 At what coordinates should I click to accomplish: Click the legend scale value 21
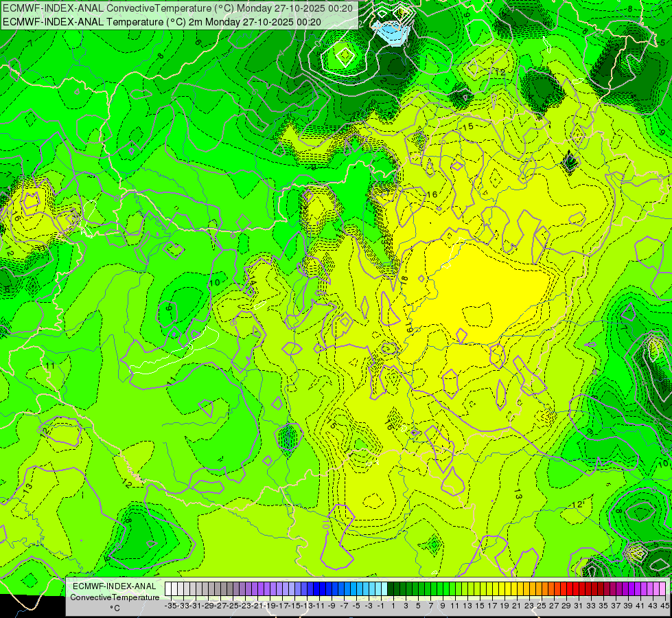[517, 606]
